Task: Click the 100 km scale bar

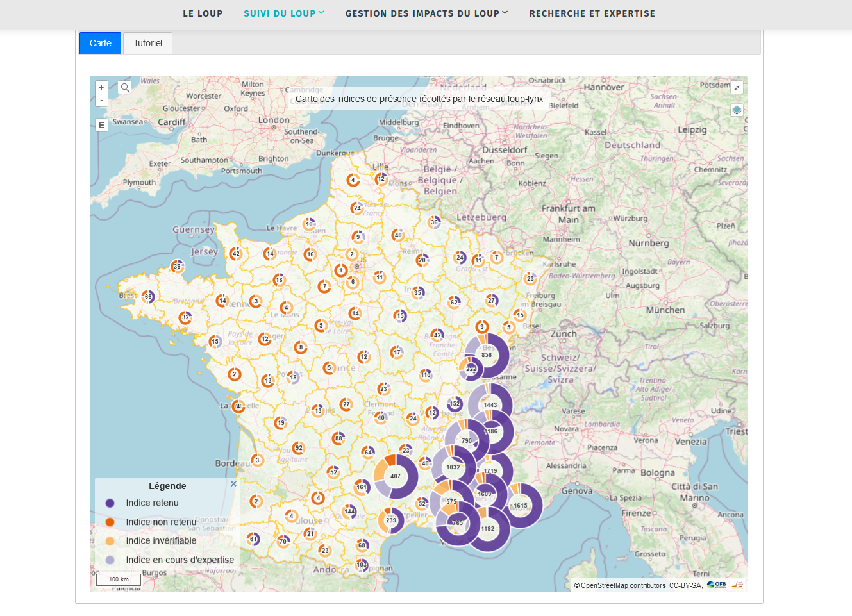Action: 119,579
